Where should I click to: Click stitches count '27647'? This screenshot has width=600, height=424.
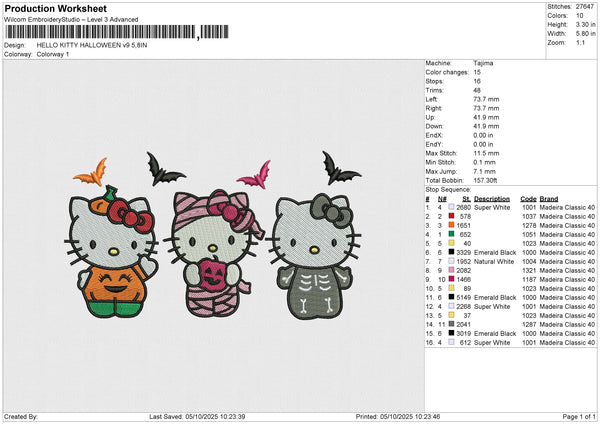coord(585,7)
